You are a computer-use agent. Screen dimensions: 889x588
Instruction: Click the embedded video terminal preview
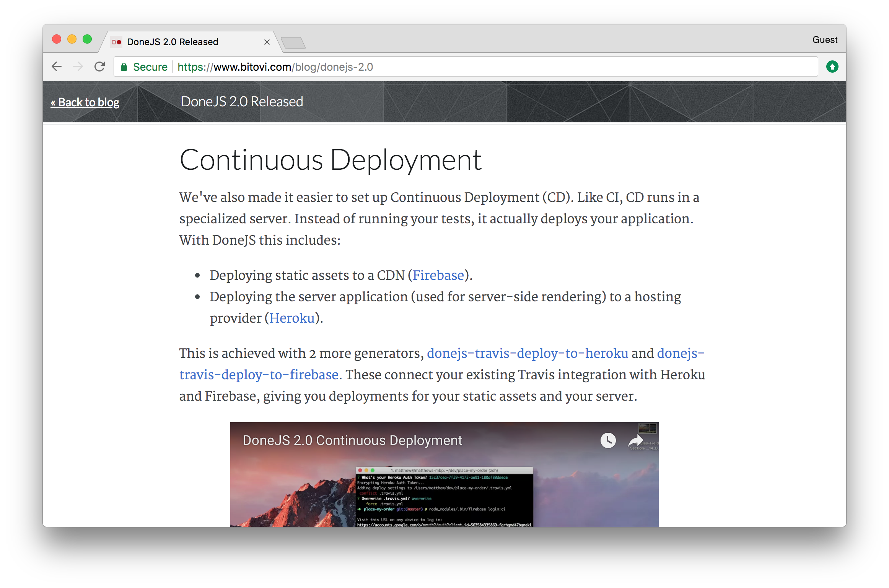[444, 496]
